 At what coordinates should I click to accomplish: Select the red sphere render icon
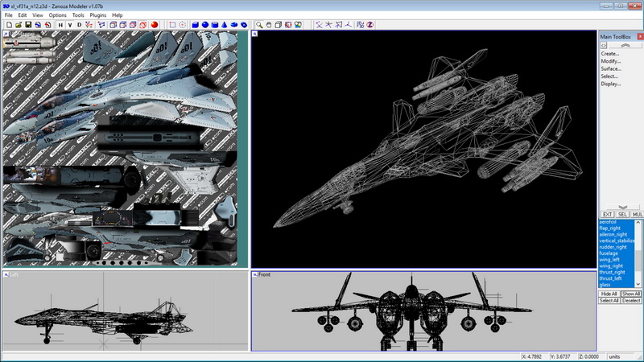[x=154, y=25]
